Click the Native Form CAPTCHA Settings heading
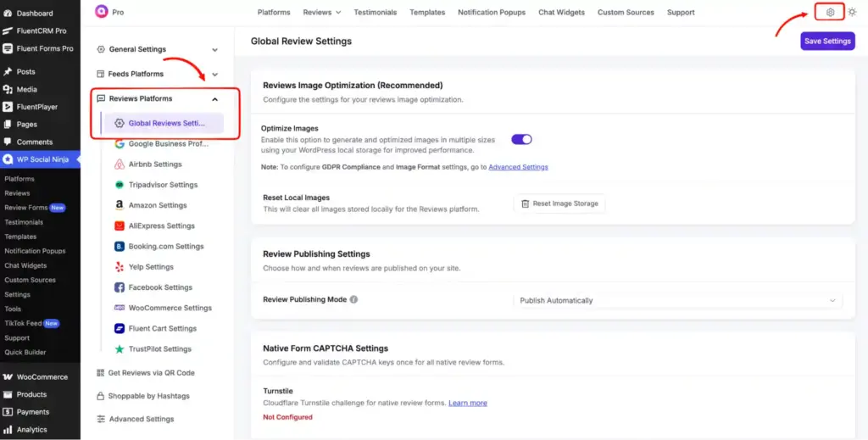The height and width of the screenshot is (440, 868). click(x=325, y=348)
